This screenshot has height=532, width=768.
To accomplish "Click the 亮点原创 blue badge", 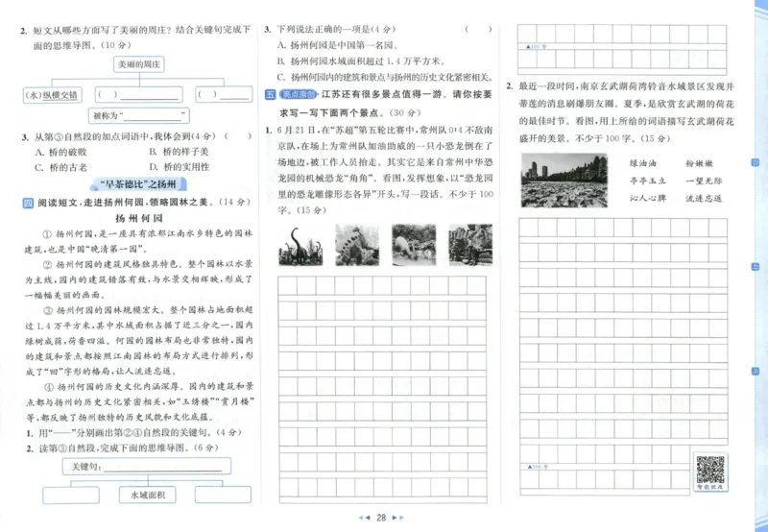I will click(299, 94).
